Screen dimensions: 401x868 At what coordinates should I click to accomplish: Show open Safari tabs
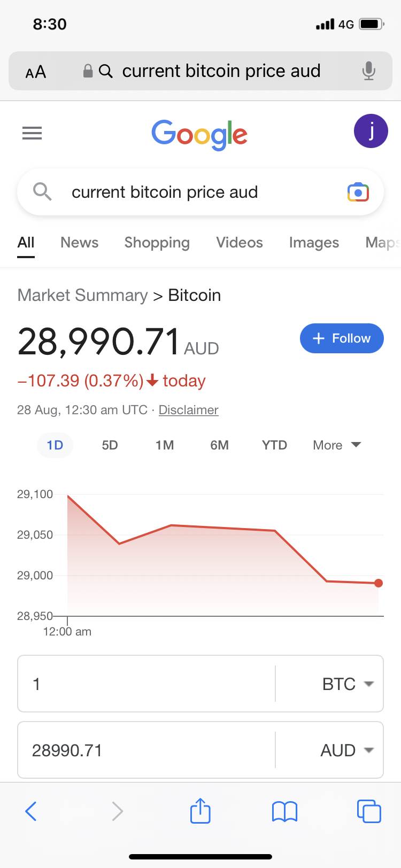pos(368,811)
